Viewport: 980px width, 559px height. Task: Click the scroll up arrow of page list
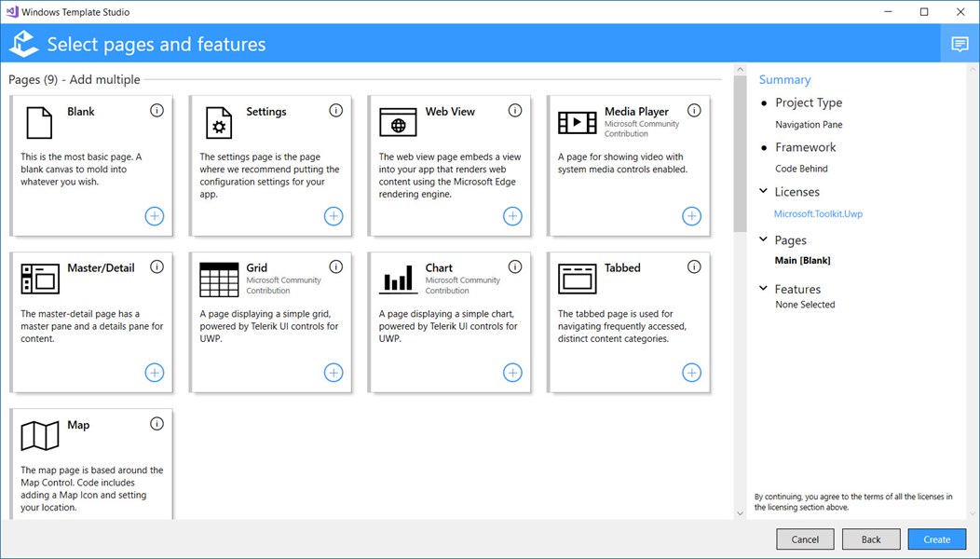(740, 69)
